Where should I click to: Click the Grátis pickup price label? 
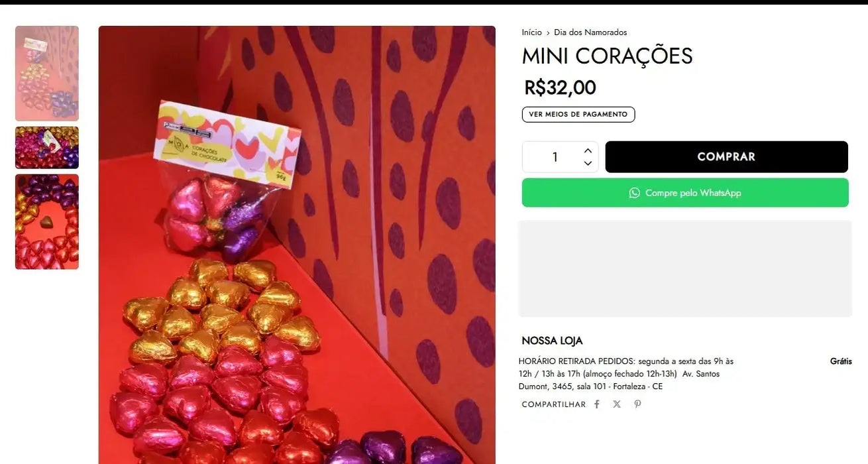coord(841,361)
